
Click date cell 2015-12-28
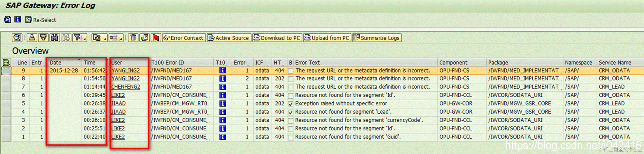pos(64,71)
